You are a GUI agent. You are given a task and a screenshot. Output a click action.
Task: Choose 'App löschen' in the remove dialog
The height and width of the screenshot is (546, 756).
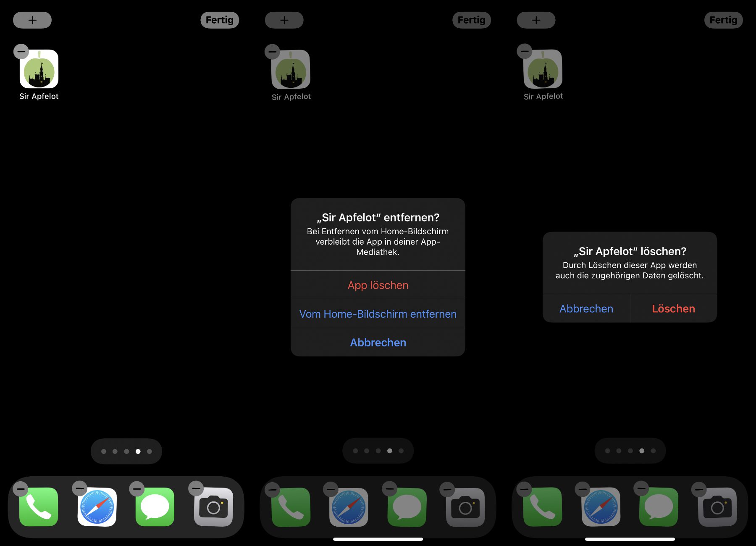click(378, 285)
